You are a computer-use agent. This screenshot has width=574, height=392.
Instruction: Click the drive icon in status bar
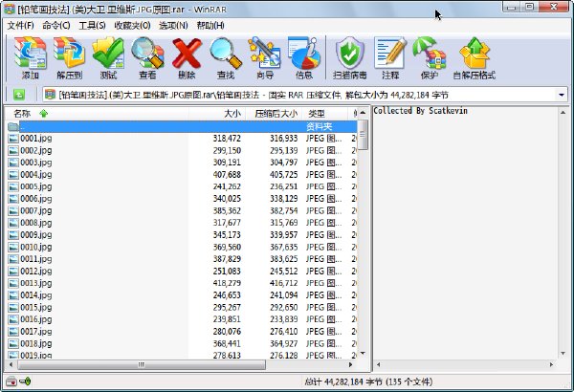pyautogui.click(x=11, y=381)
